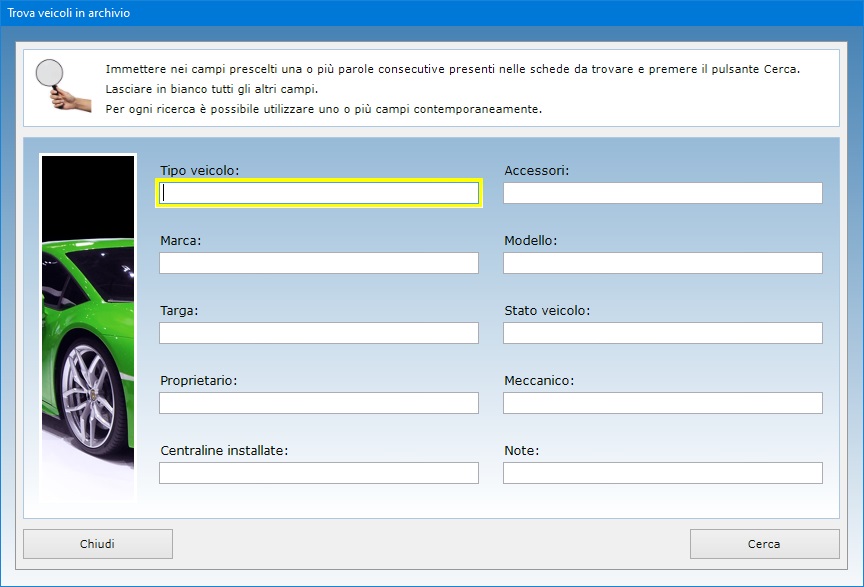The height and width of the screenshot is (587, 864).
Task: Select the Meccanico input field
Action: click(662, 403)
